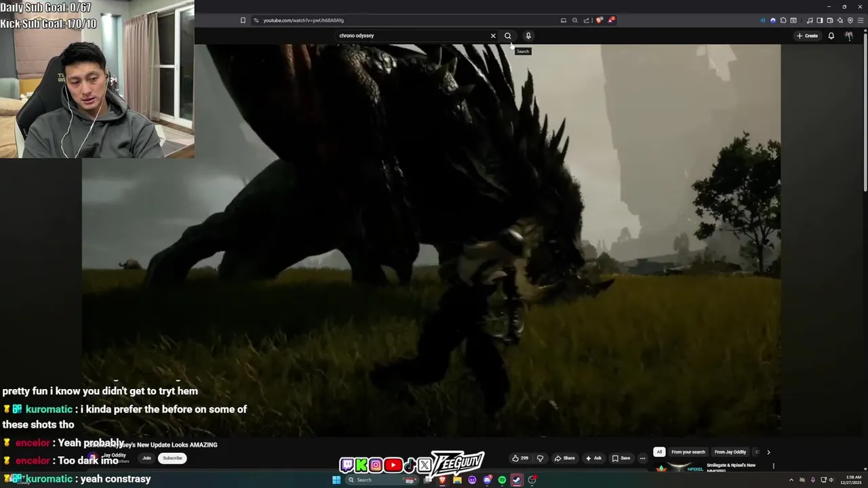Image resolution: width=868 pixels, height=488 pixels.
Task: Share the video
Action: pyautogui.click(x=565, y=458)
